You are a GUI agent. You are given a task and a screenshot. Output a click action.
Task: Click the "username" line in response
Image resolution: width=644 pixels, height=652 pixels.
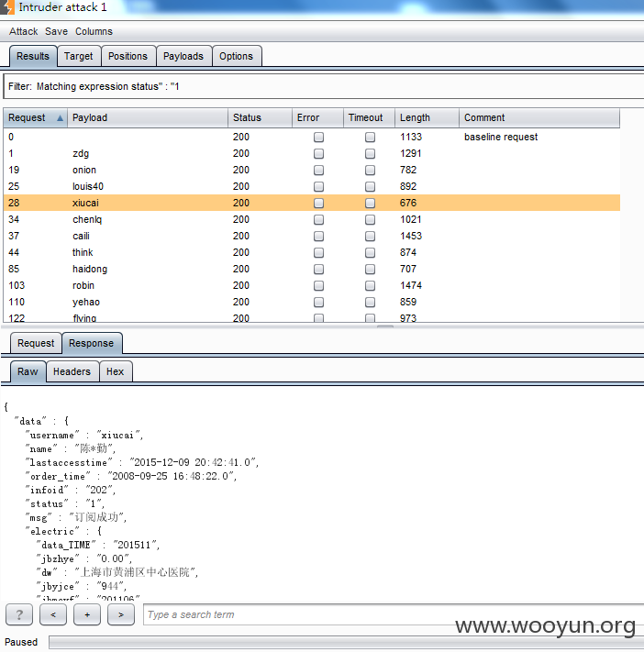click(x=84, y=436)
